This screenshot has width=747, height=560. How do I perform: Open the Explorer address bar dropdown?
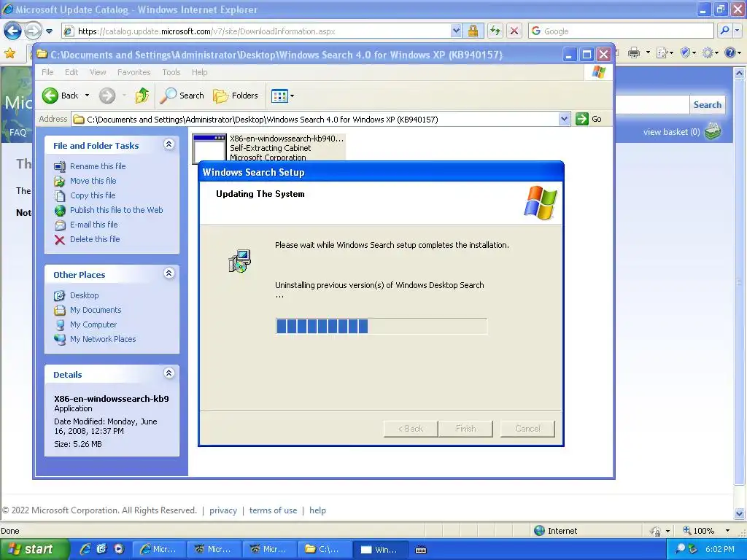point(564,119)
